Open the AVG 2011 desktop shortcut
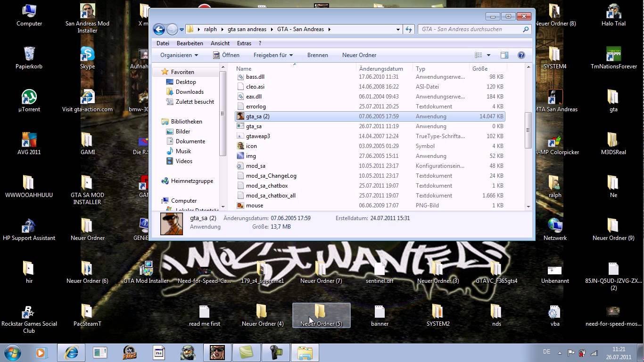 click(x=29, y=144)
